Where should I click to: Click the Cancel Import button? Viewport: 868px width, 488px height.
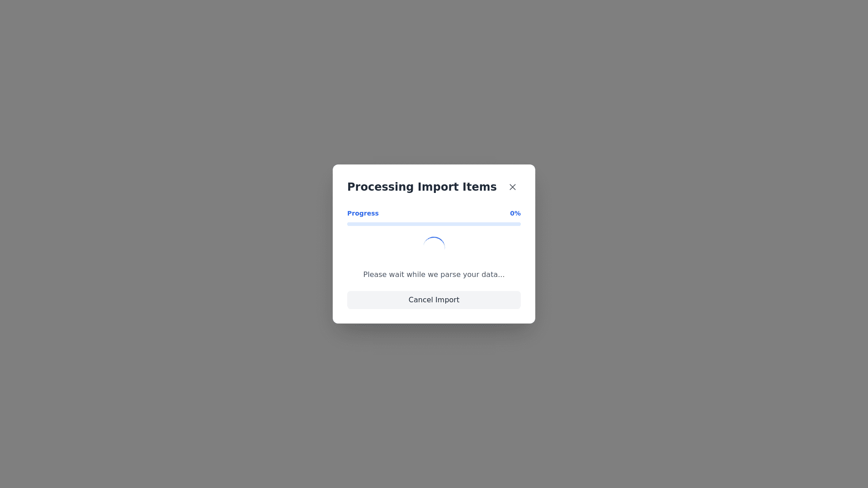[x=434, y=300]
